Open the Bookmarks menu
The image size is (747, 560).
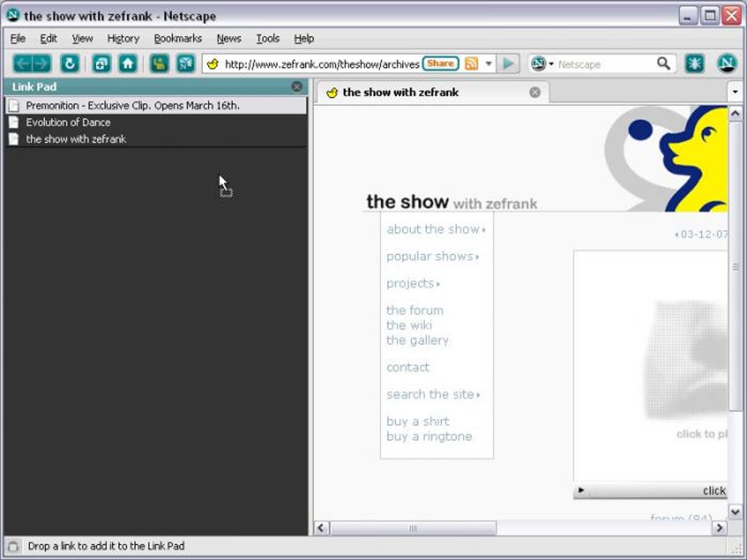[177, 38]
